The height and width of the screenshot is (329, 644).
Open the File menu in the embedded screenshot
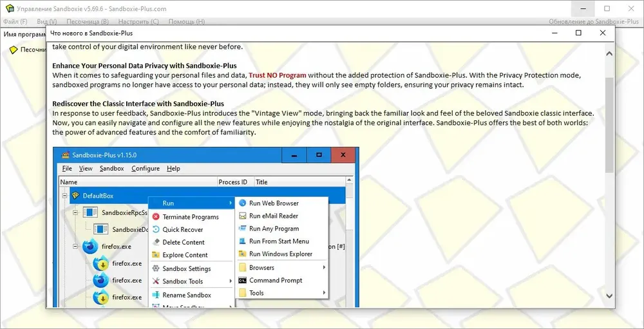click(x=67, y=169)
